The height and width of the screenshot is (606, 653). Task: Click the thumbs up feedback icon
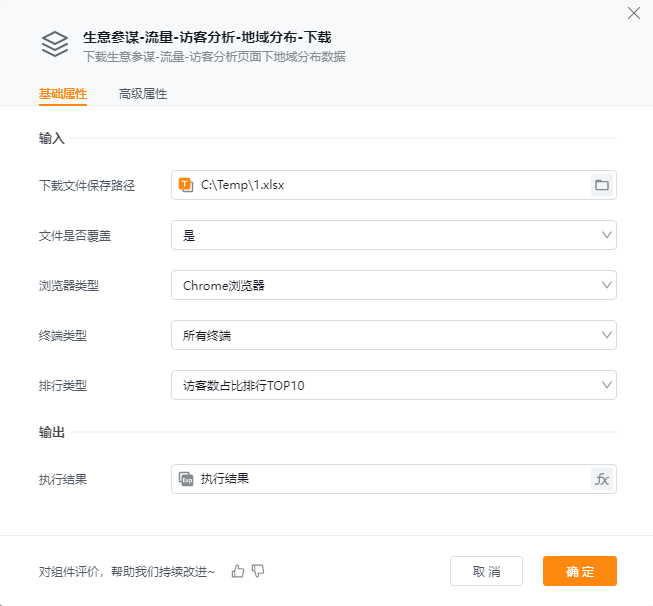click(238, 571)
